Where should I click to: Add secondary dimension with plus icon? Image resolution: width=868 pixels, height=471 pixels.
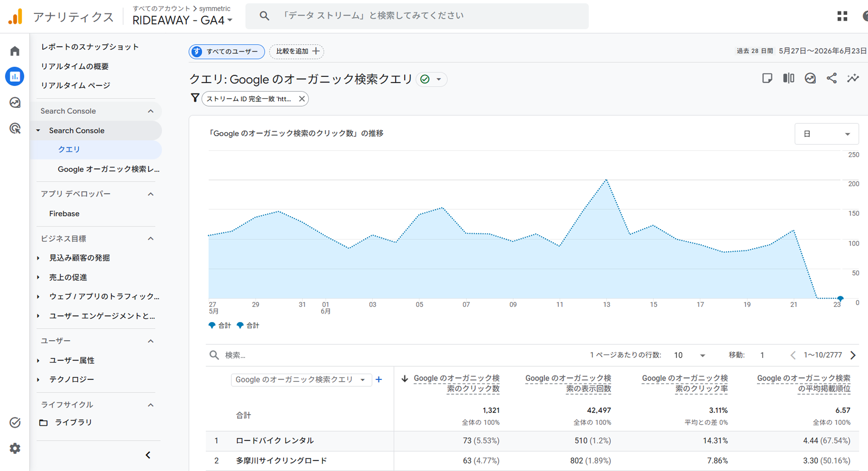tap(379, 379)
